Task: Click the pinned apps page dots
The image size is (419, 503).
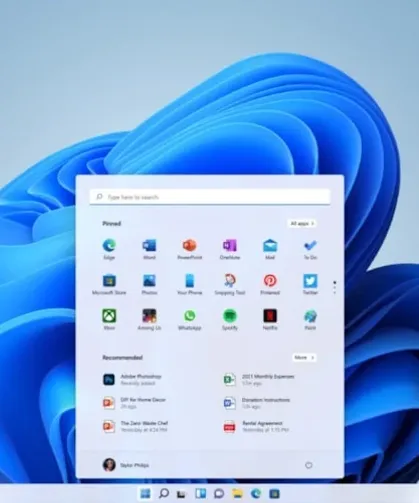Action: click(x=335, y=287)
